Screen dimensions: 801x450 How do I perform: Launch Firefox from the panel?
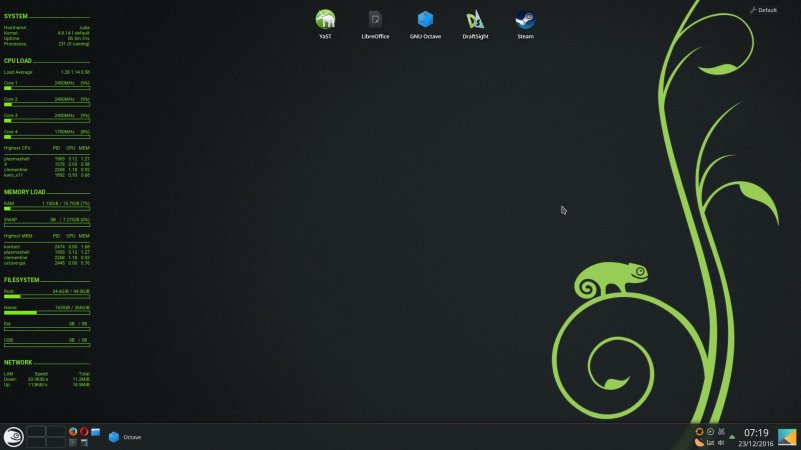pyautogui.click(x=73, y=432)
